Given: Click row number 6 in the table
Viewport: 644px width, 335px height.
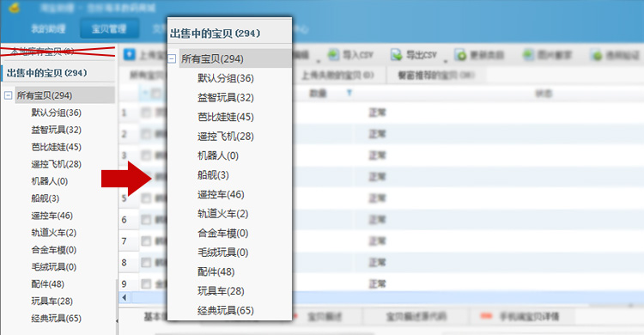Looking at the screenshot, I should 124,220.
